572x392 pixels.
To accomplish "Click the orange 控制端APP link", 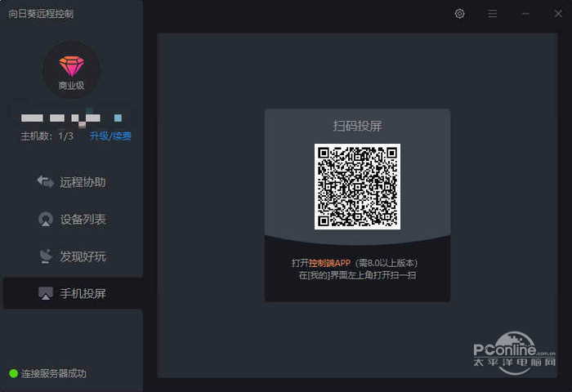I will pyautogui.click(x=329, y=263).
